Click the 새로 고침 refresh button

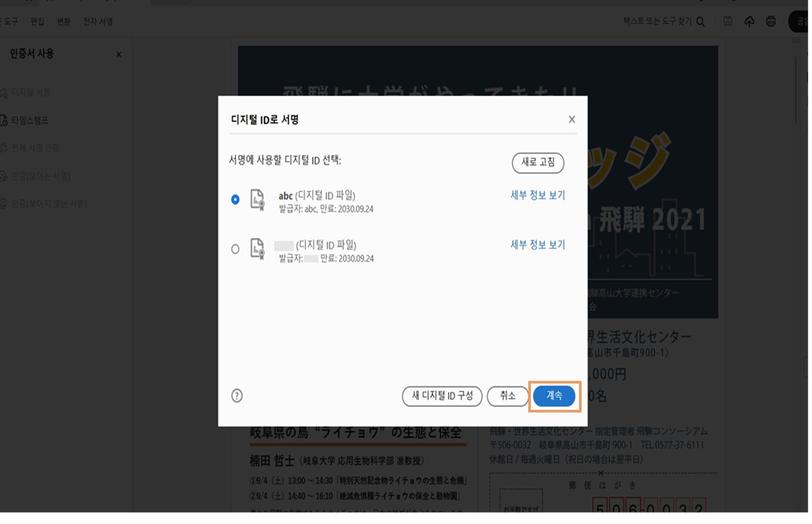pos(538,163)
